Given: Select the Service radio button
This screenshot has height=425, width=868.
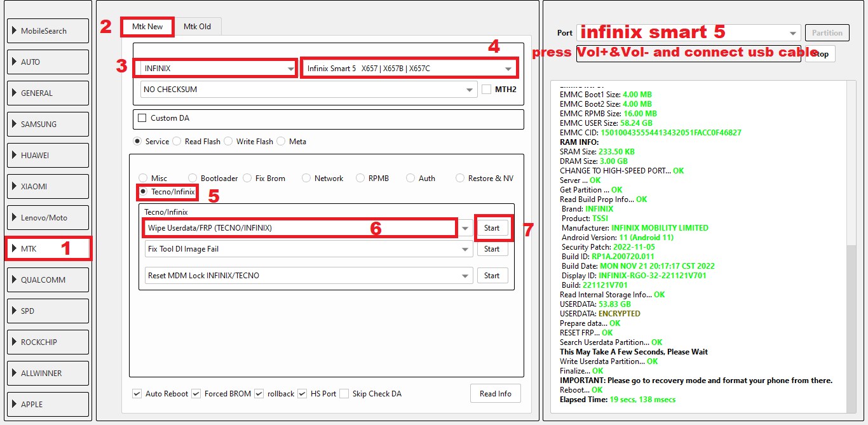Looking at the screenshot, I should pos(137,142).
